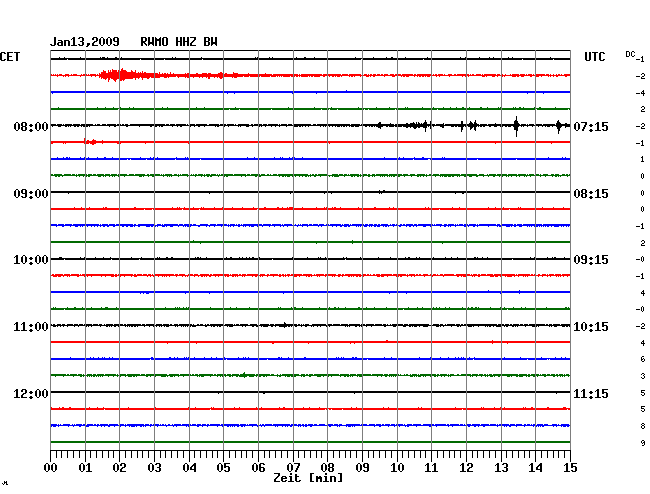Click the CET time zone label
Screen dimensions: 650x494
click(x=10, y=56)
